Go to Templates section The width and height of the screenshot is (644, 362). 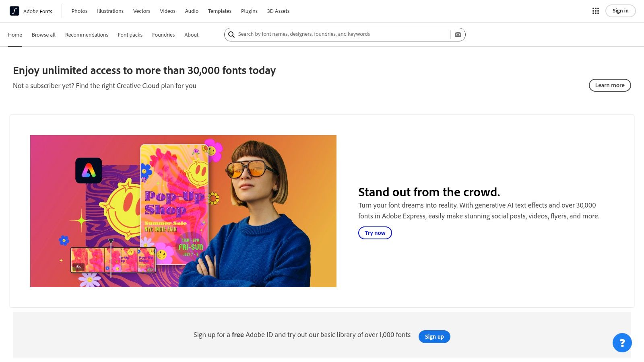[220, 11]
